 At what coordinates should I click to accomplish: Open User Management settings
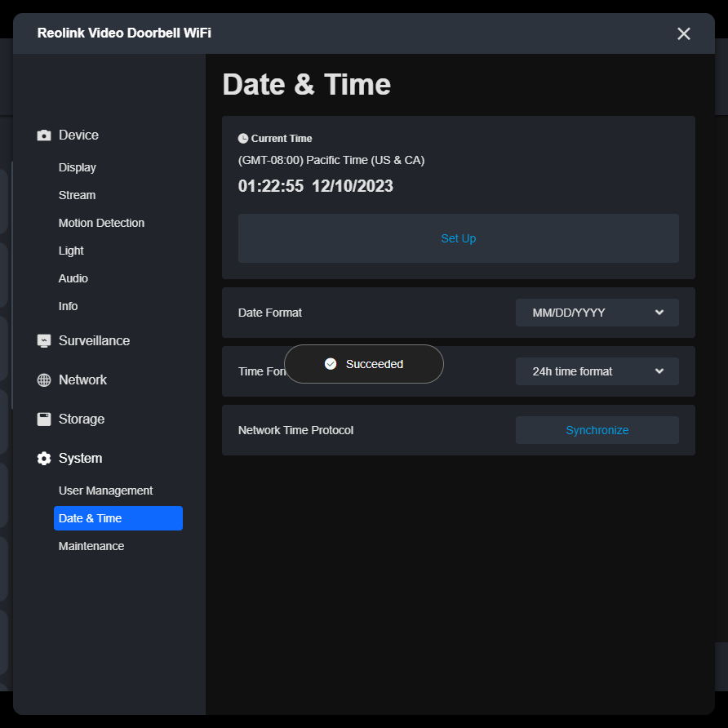tap(105, 491)
